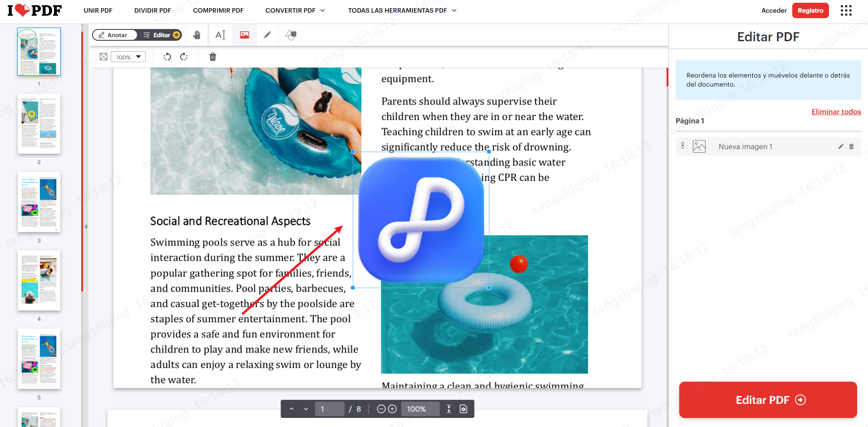Select the add image tool
Screen dimensions: 868x427
pyautogui.click(x=245, y=35)
